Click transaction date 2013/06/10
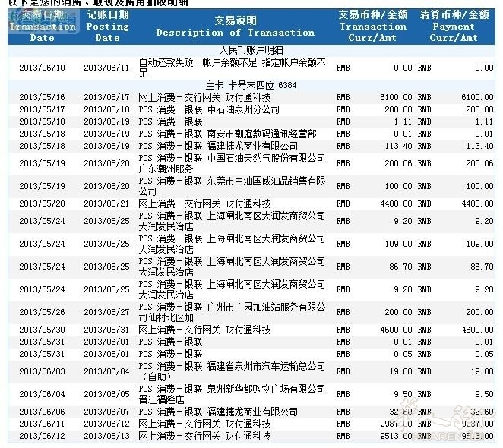This screenshot has width=503, height=448. point(42,68)
